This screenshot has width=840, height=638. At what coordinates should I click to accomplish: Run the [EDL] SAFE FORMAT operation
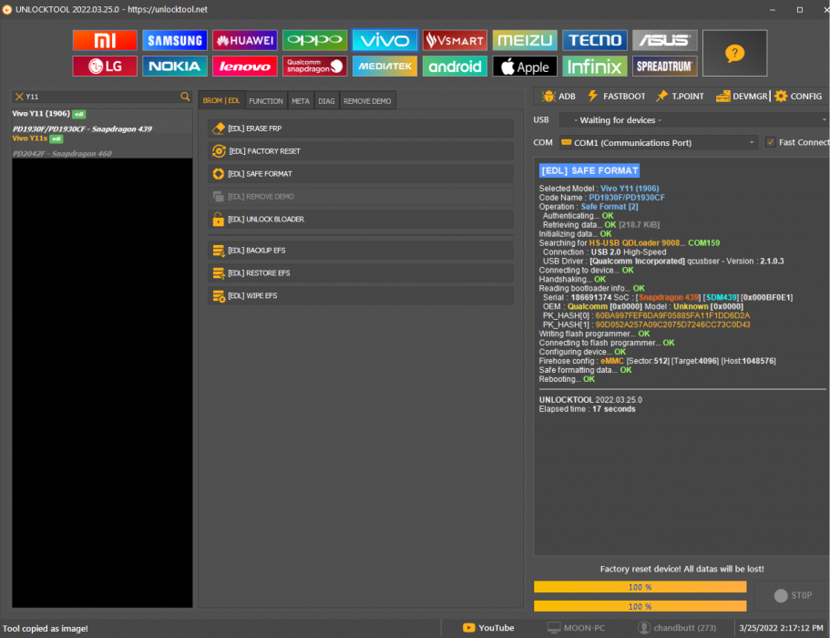[x=361, y=174]
